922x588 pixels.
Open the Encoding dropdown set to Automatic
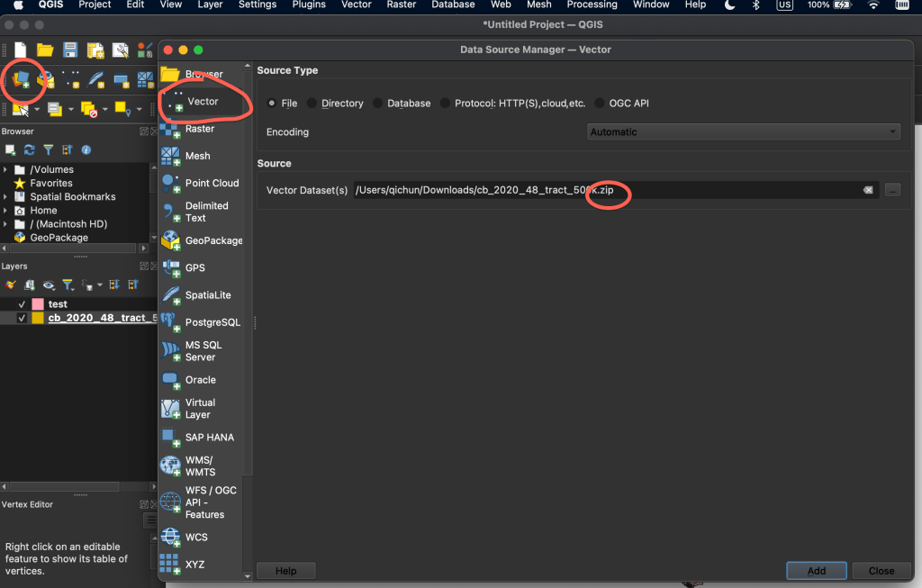tap(743, 132)
